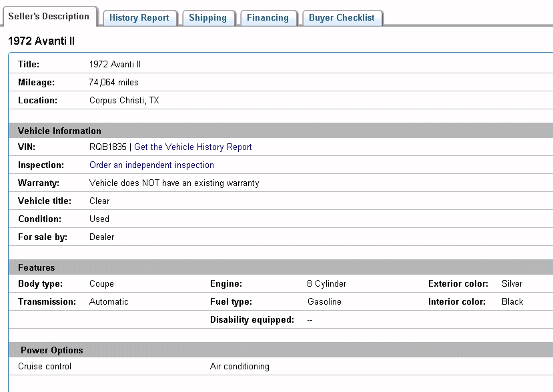The height and width of the screenshot is (392, 553).
Task: Click the Power Options section header
Action: (52, 350)
